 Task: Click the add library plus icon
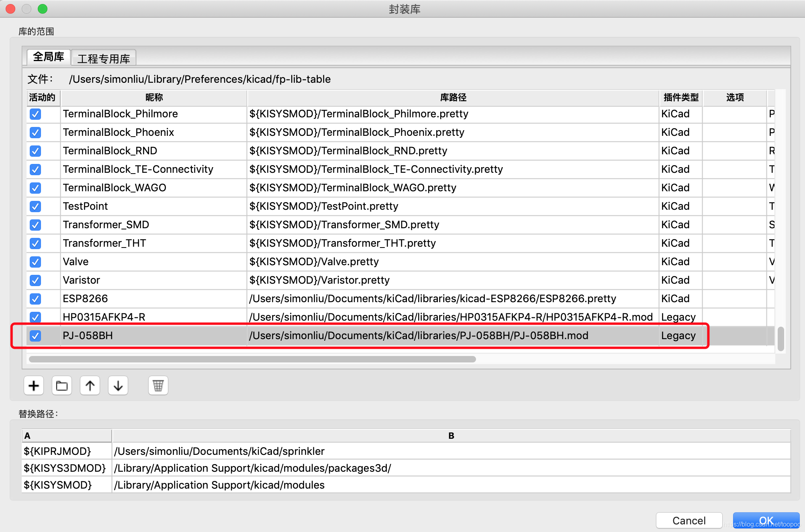click(x=34, y=386)
